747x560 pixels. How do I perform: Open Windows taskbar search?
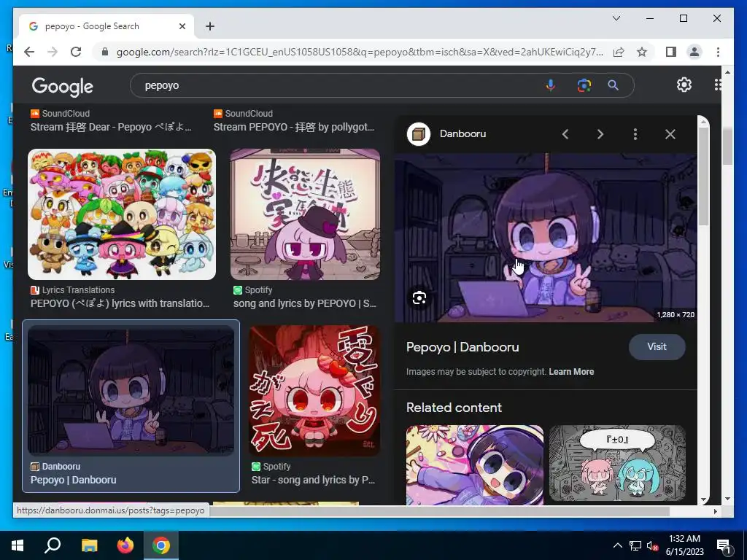point(53,545)
